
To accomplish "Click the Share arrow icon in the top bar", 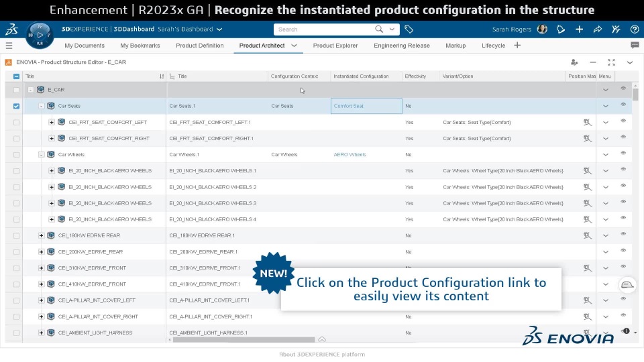I will (598, 29).
